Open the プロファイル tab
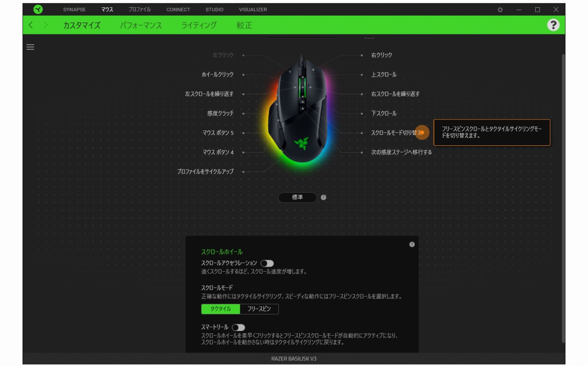 pos(140,10)
